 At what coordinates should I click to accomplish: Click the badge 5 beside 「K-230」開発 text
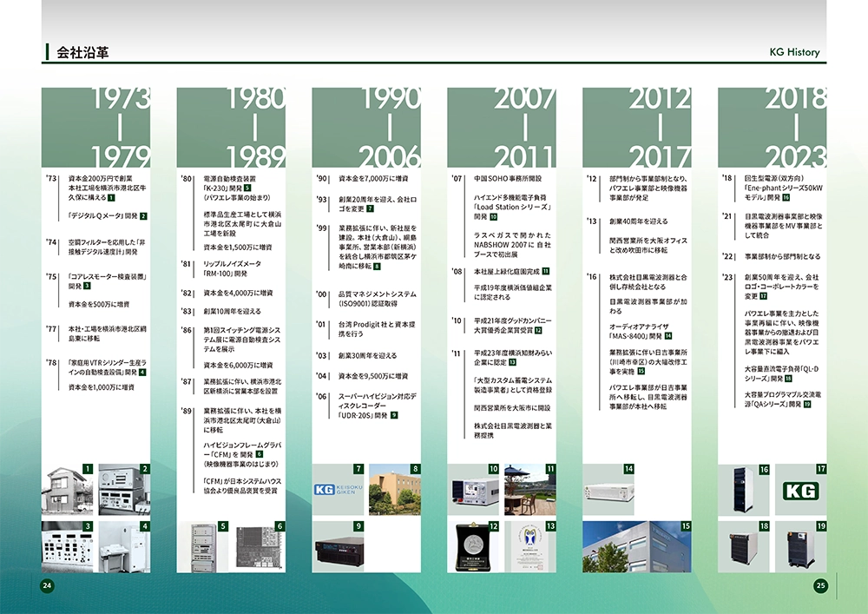pos(247,188)
